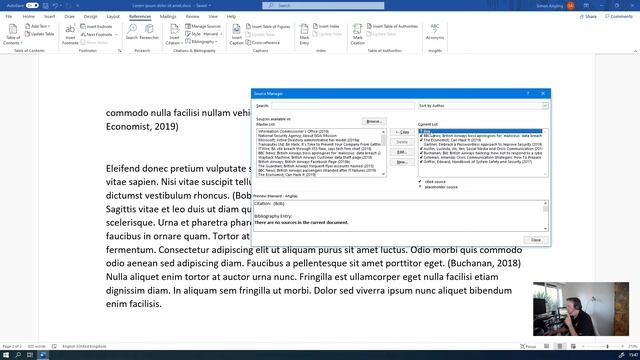Switch to the Layout tab
The width and height of the screenshot is (640, 360).
pyautogui.click(x=113, y=16)
